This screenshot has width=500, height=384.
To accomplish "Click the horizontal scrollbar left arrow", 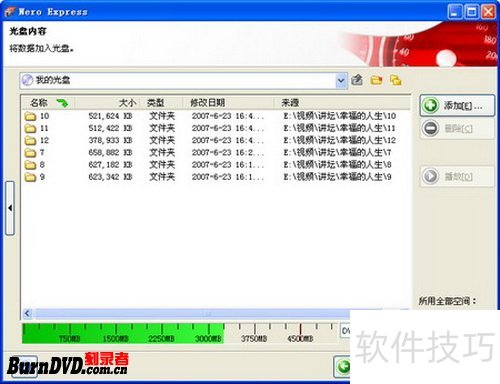I will [x=27, y=313].
